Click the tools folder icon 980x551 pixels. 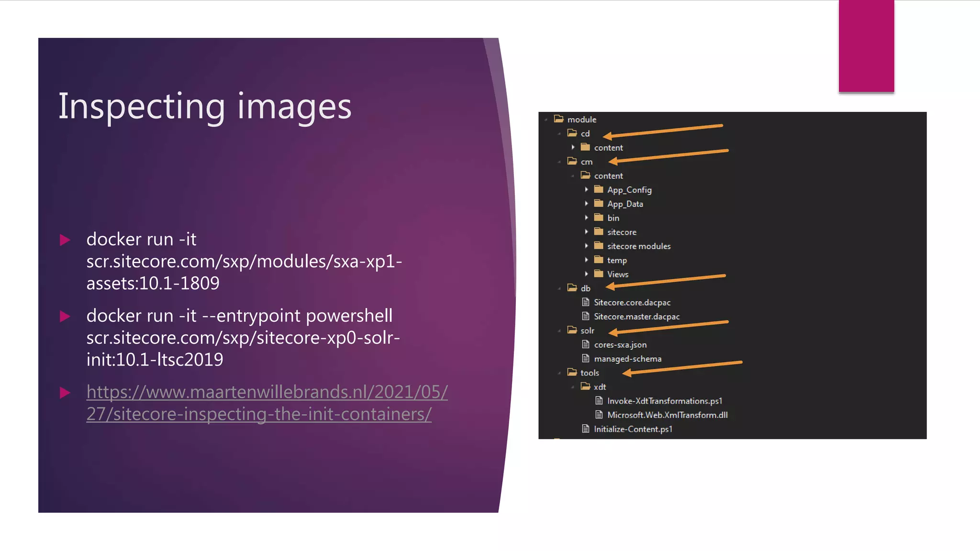pyautogui.click(x=572, y=372)
